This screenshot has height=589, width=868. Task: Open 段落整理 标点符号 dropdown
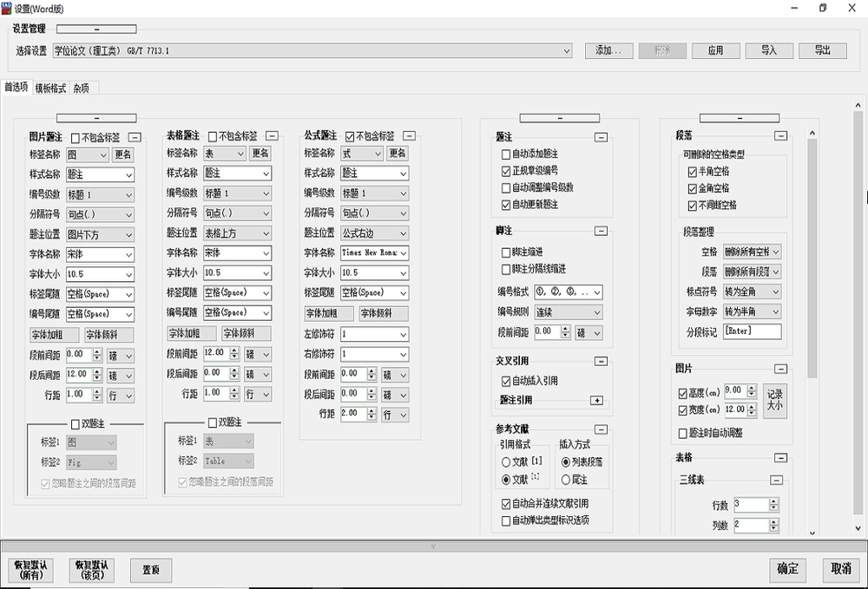(753, 292)
